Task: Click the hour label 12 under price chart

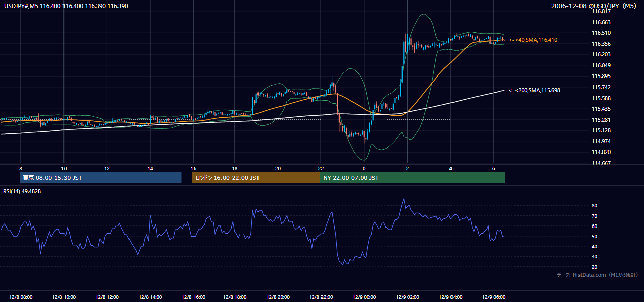Action: (x=107, y=168)
